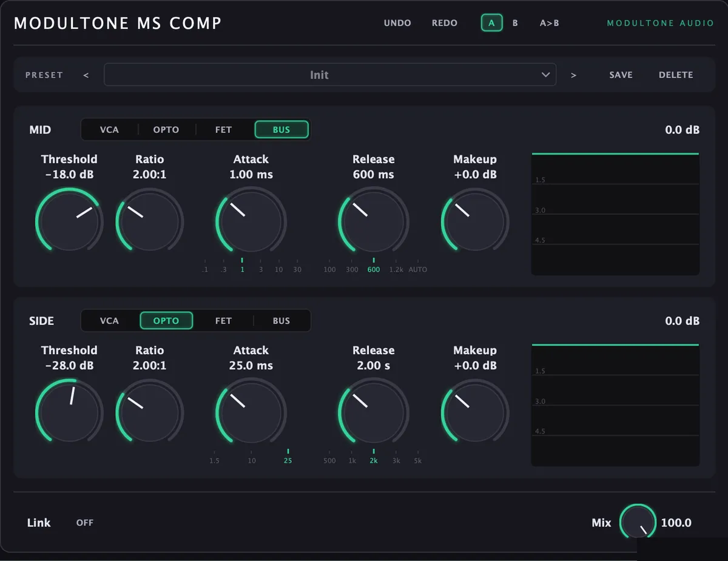Click the UNDO button
The image size is (728, 561).
tap(397, 23)
